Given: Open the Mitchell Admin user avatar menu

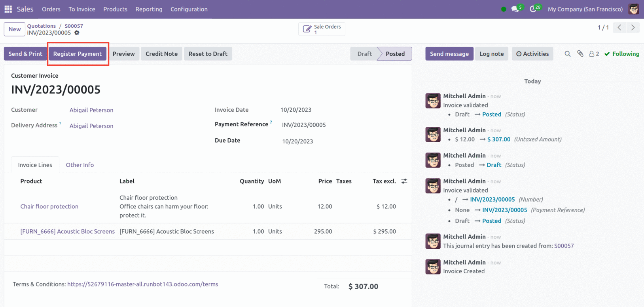Looking at the screenshot, I should click(633, 9).
